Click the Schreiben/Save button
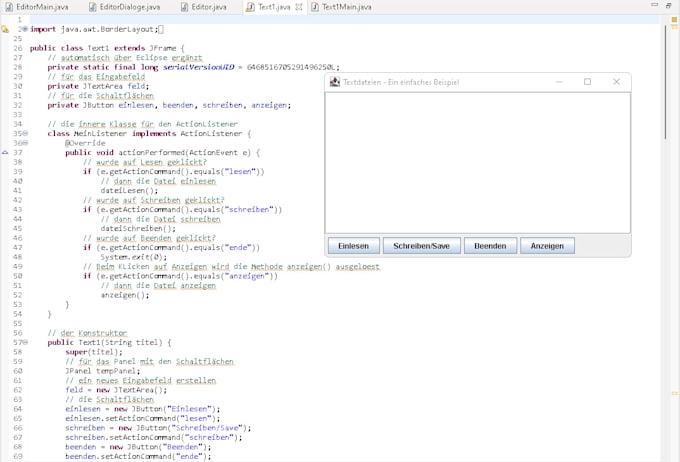680x462 pixels. click(422, 246)
